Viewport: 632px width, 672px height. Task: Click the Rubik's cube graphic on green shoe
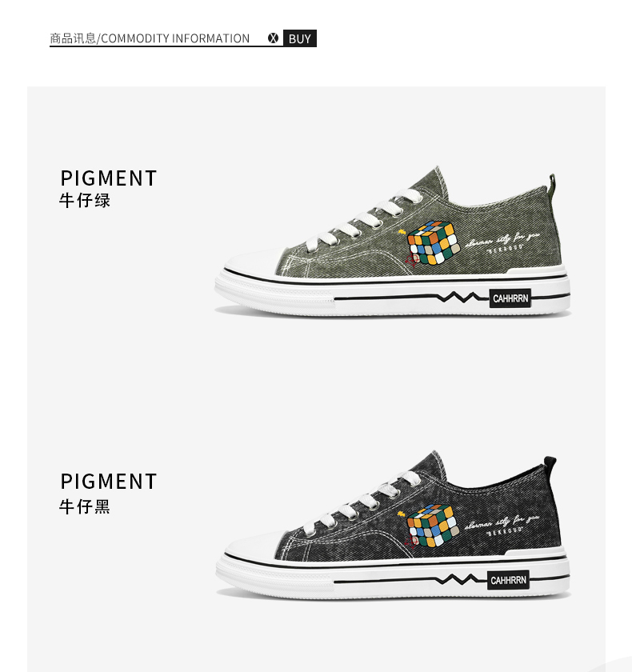pos(433,243)
